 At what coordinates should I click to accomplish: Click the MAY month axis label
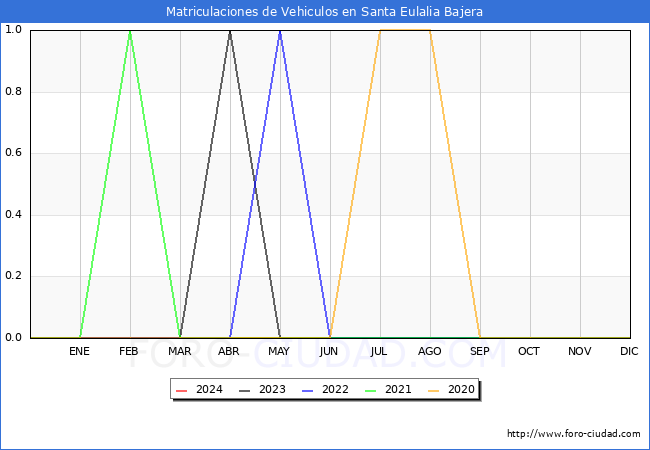pos(279,351)
